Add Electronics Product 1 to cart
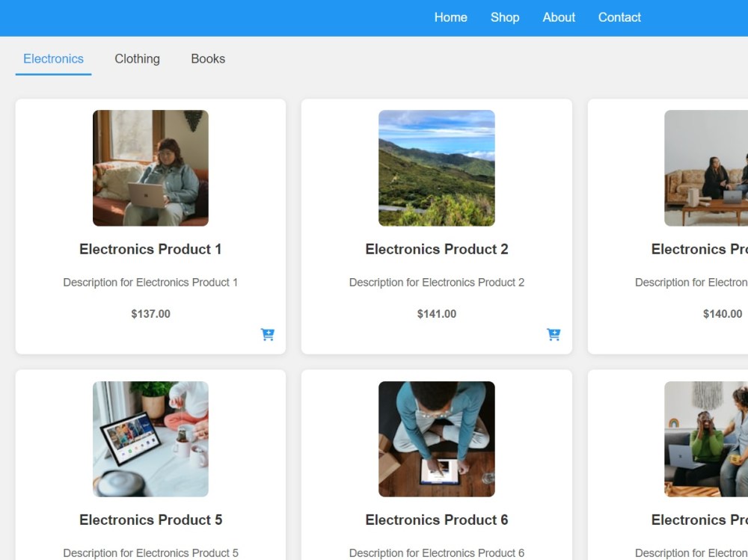Viewport: 748px width, 560px height. click(x=268, y=334)
